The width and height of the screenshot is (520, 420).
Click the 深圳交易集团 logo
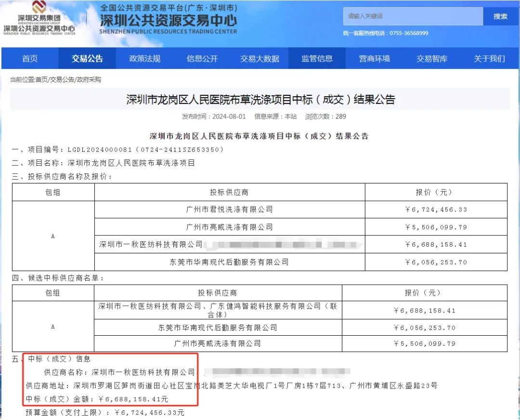pos(39,19)
